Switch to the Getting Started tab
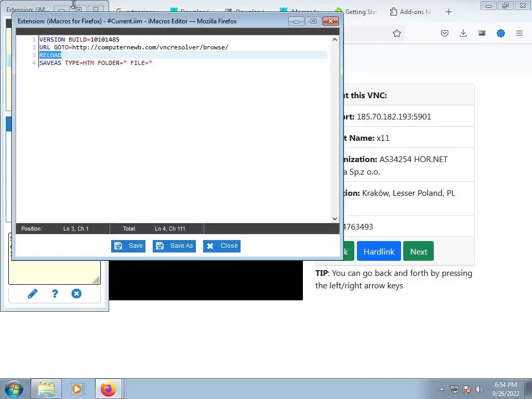Screen dimensions: 532x399 [356, 12]
